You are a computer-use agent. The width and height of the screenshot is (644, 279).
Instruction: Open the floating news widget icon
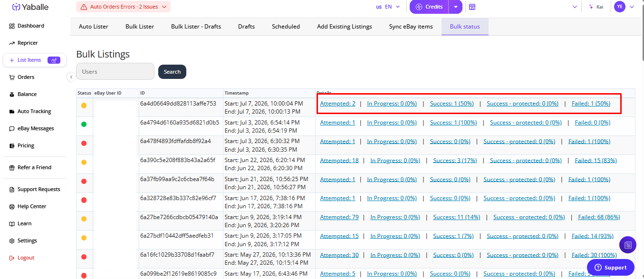coord(628,244)
